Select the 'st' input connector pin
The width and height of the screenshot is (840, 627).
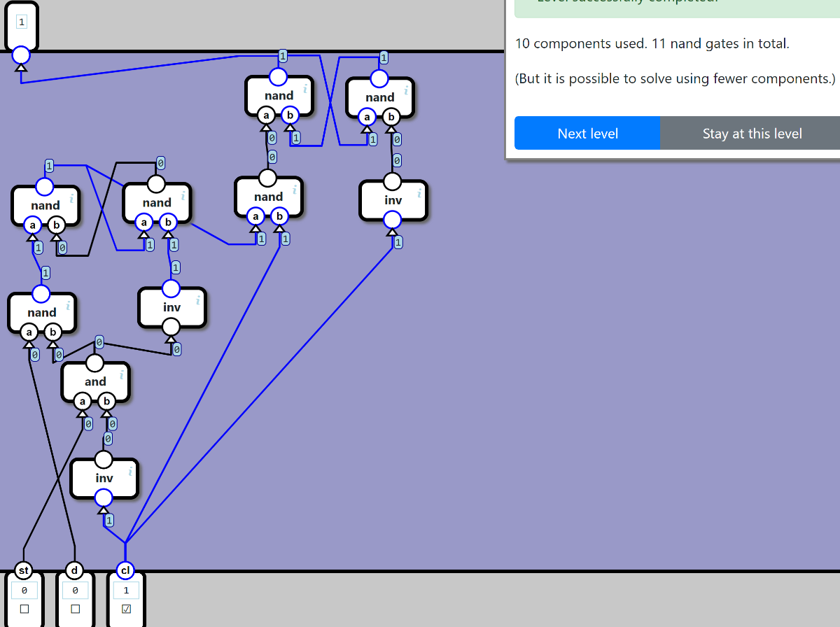tap(24, 571)
